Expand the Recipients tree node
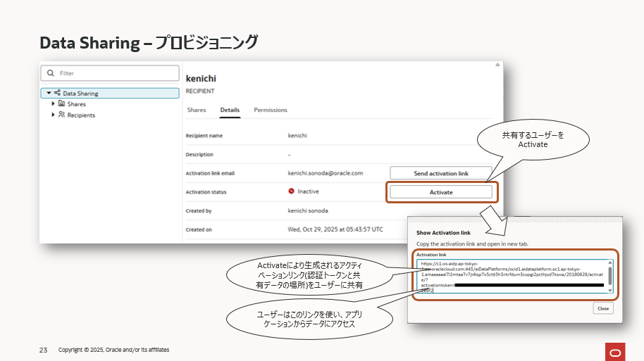This screenshot has width=644, height=361. click(x=53, y=115)
